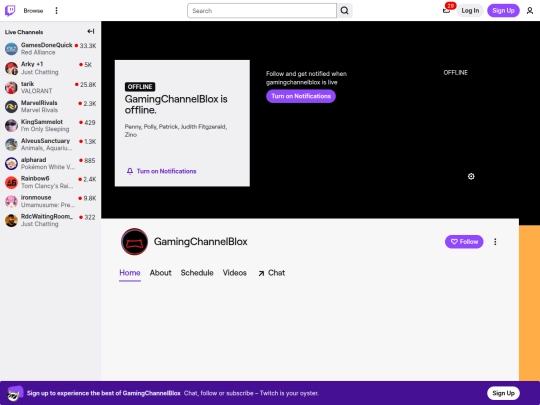
Task: Click 'I'm Only Sleeping' category text
Action: pos(45,129)
